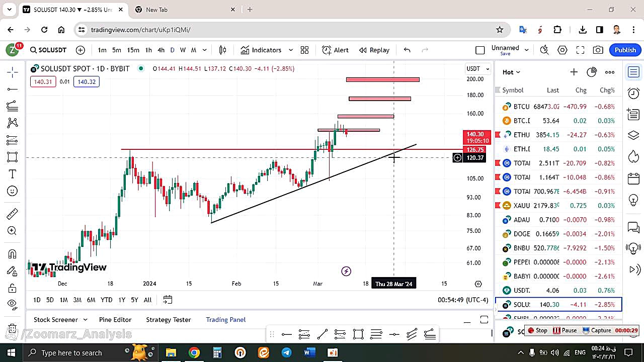Select the Text annotation tool
The height and width of the screenshot is (362, 644).
pos(13,174)
